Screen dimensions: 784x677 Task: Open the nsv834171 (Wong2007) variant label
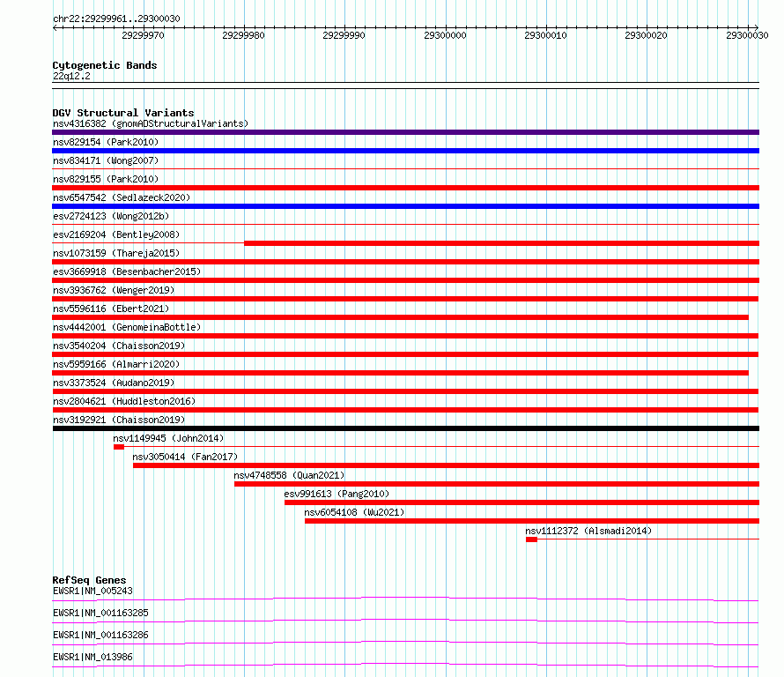(x=106, y=160)
